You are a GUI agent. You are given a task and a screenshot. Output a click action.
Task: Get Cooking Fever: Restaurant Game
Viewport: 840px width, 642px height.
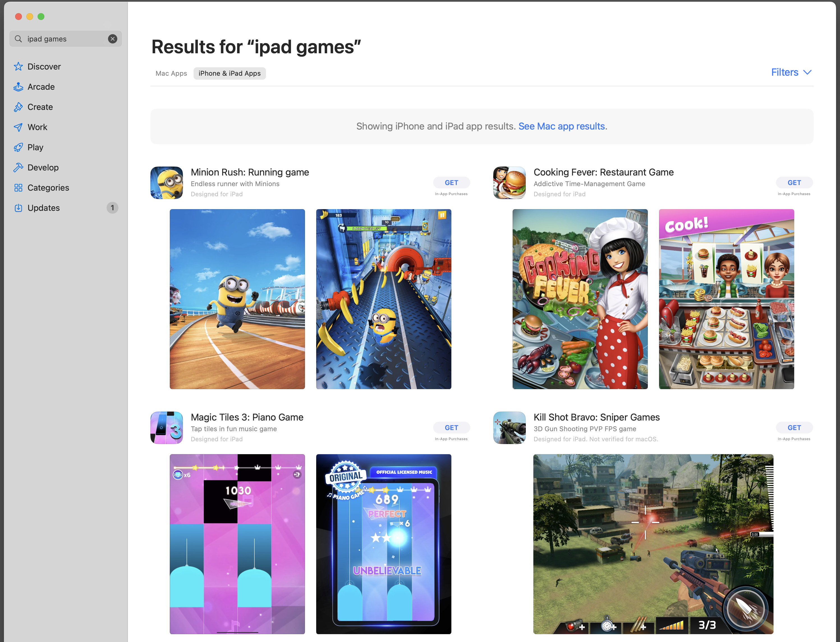tap(794, 183)
